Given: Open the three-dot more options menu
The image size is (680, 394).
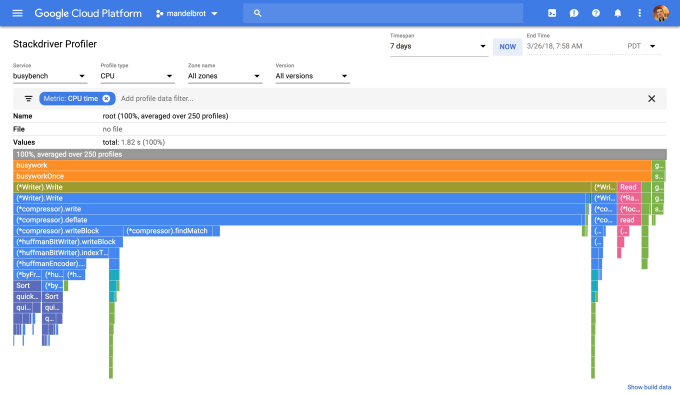Looking at the screenshot, I should (x=639, y=13).
